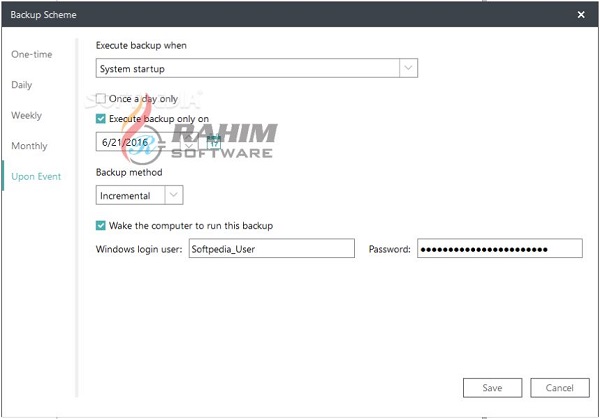The width and height of the screenshot is (600, 419).
Task: Click the date field stepper arrows
Action: (189, 142)
